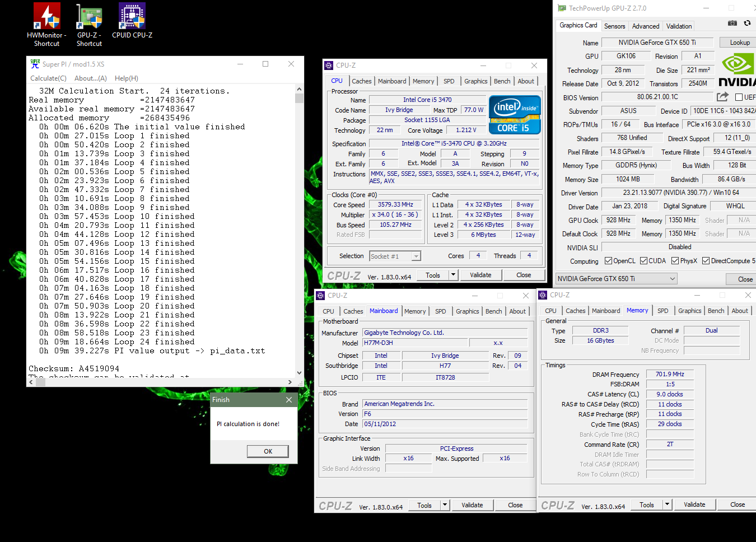The width and height of the screenshot is (756, 542).
Task: Toggle the PhysX checkbox
Action: (x=675, y=261)
